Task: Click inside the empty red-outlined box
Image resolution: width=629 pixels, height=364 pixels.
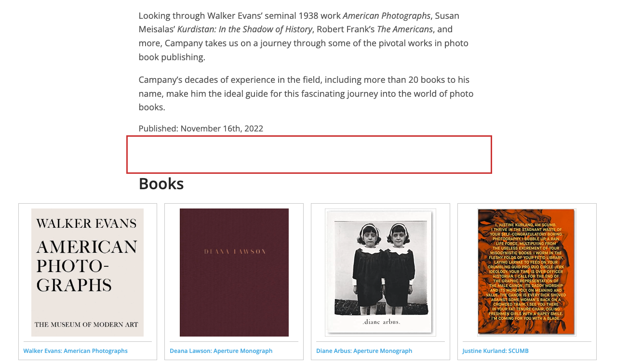Action: (309, 155)
